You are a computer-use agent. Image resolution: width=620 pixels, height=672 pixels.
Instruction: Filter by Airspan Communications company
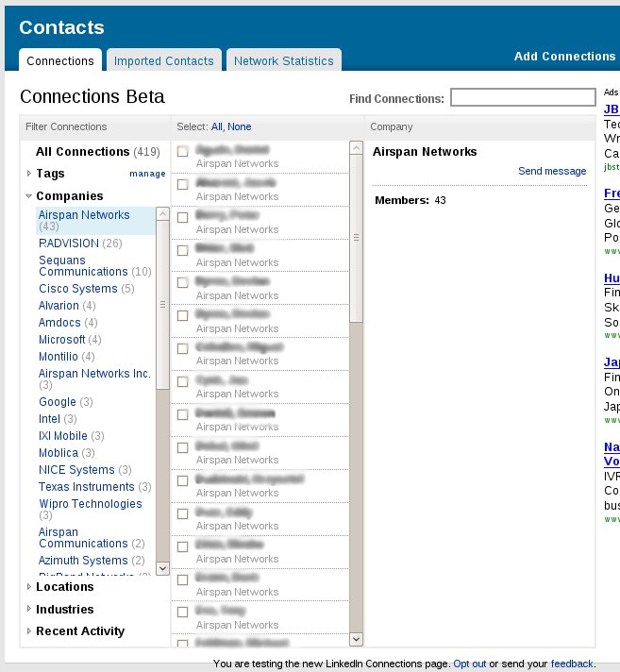click(x=92, y=537)
